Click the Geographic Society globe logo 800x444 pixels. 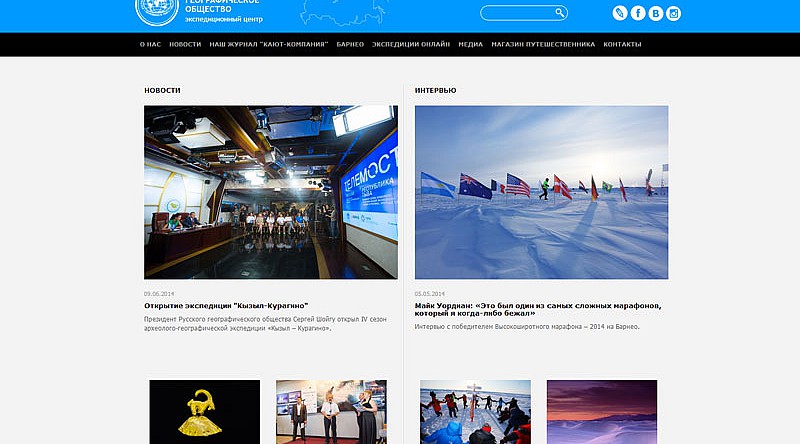pyautogui.click(x=158, y=12)
